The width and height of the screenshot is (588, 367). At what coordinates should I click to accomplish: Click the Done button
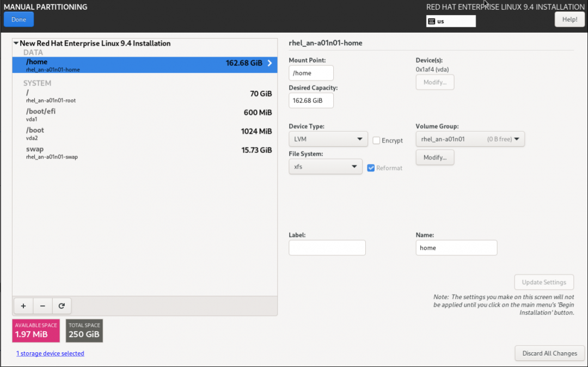tap(19, 20)
